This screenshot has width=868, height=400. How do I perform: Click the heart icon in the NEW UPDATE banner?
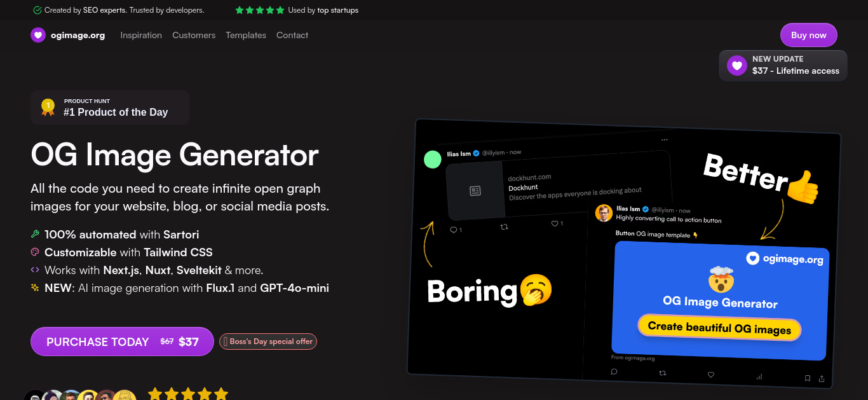[x=736, y=66]
